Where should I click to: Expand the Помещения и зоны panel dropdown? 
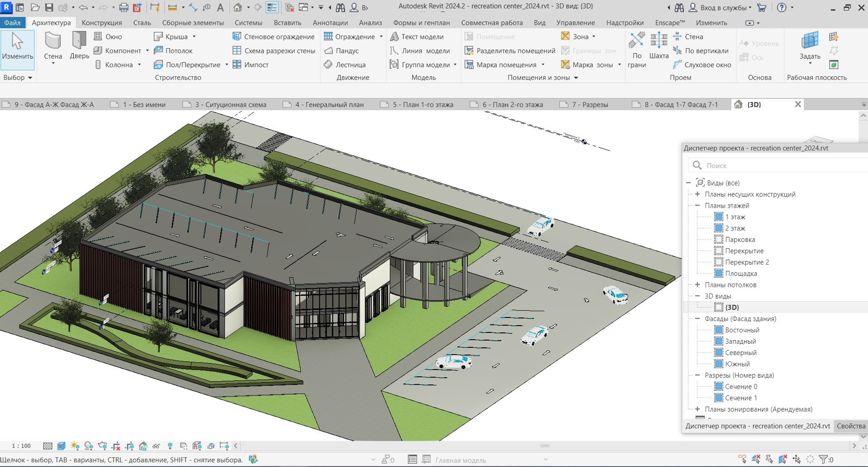(x=543, y=78)
